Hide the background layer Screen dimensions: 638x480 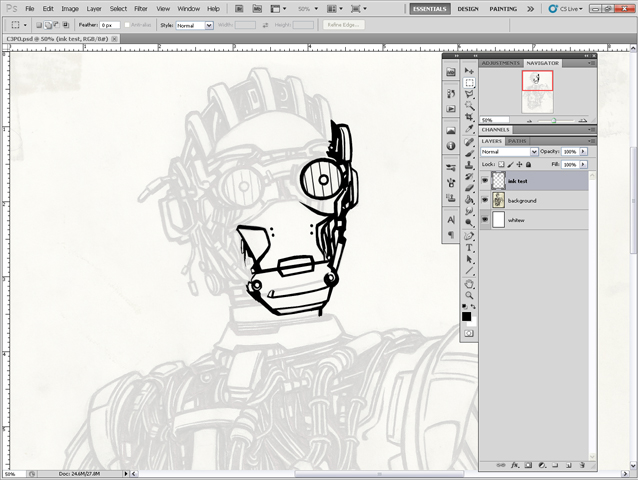485,200
